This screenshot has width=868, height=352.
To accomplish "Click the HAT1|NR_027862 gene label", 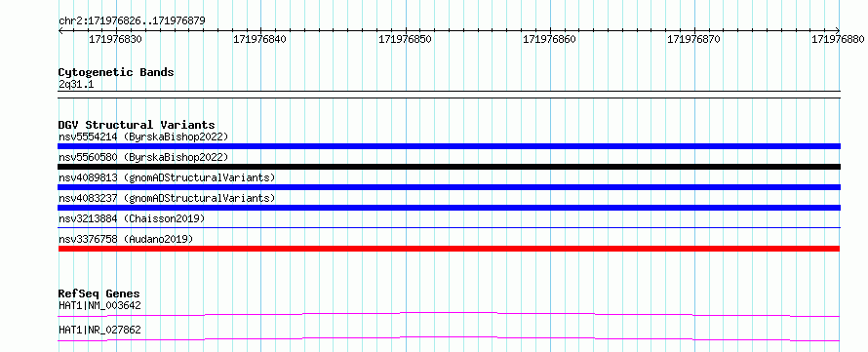I will pos(99,330).
